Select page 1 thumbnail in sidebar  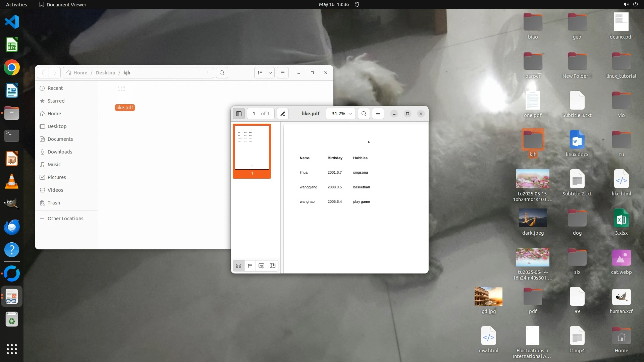click(x=252, y=148)
